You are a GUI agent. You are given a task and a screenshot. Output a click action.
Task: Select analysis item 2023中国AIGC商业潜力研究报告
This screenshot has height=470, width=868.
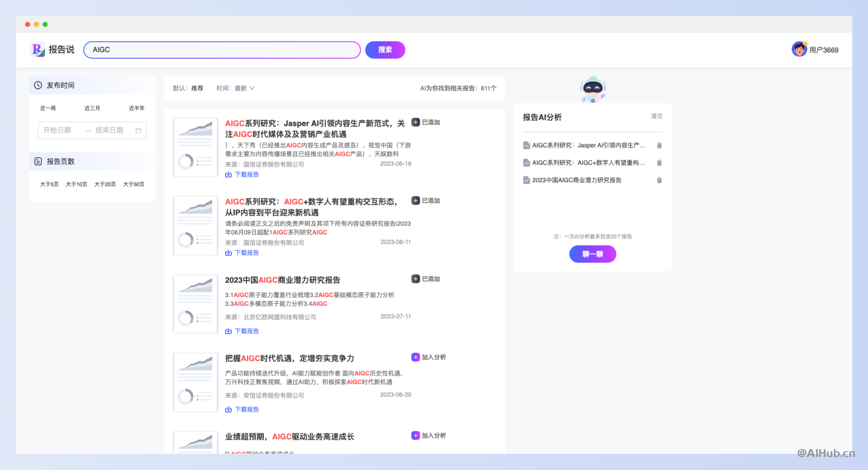(577, 180)
